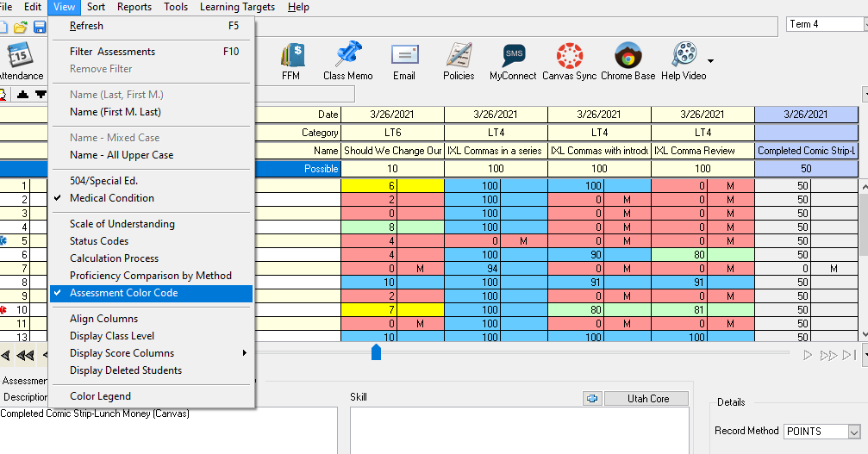The image size is (868, 454).
Task: Open the Record Method POINTS dropdown
Action: (854, 432)
